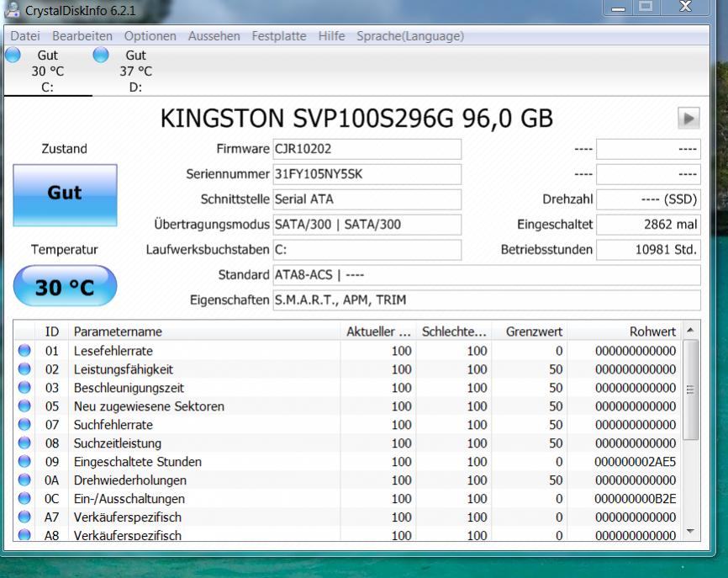Open the Hilfe menu
The height and width of the screenshot is (578, 728).
tap(331, 36)
